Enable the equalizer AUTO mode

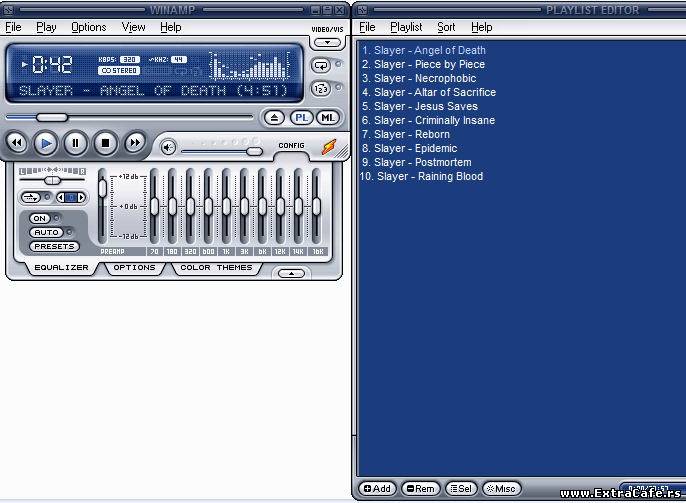45,232
